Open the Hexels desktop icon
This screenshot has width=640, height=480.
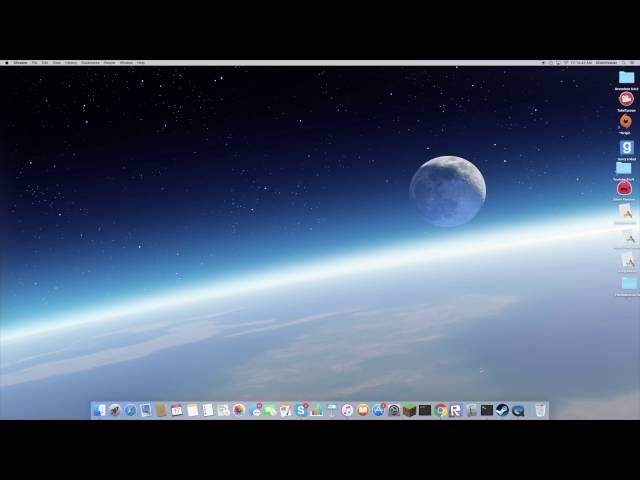click(x=625, y=122)
